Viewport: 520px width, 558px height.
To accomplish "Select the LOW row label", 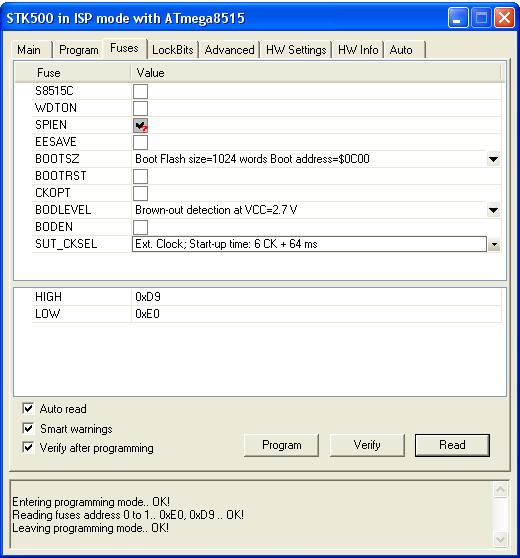I will [x=47, y=314].
